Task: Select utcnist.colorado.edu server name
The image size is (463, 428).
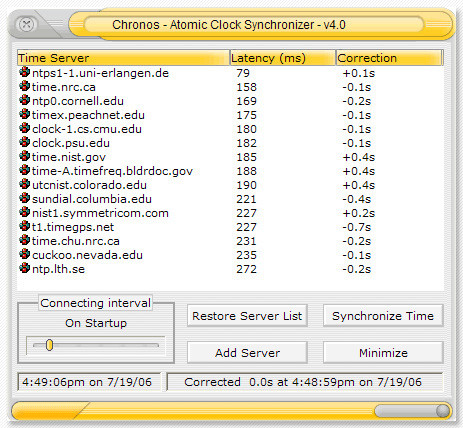Action: (x=89, y=185)
